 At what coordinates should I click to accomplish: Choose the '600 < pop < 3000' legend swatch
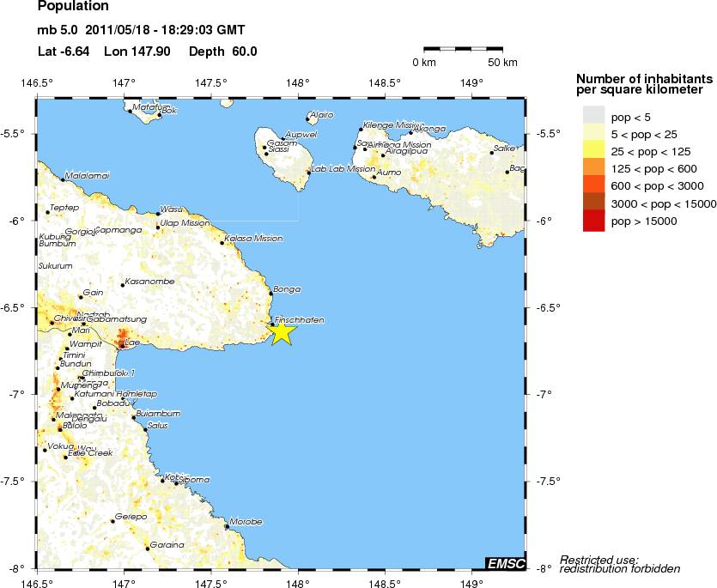coord(593,185)
